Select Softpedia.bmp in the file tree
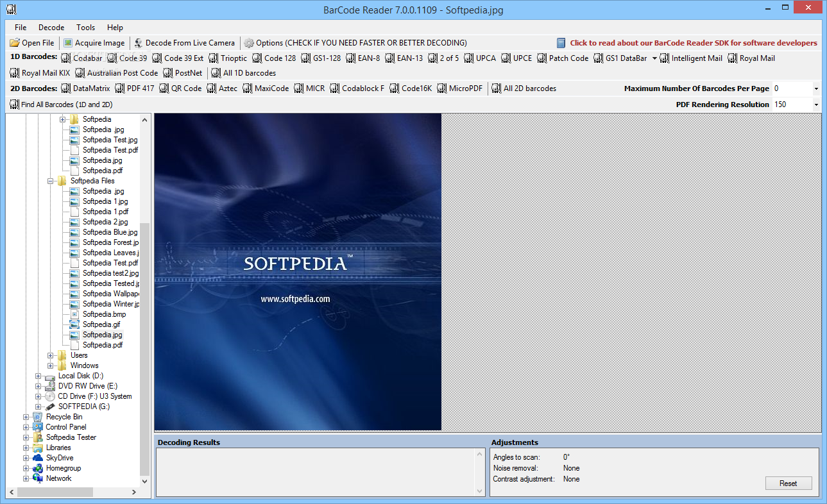The image size is (827, 504). pyautogui.click(x=104, y=314)
